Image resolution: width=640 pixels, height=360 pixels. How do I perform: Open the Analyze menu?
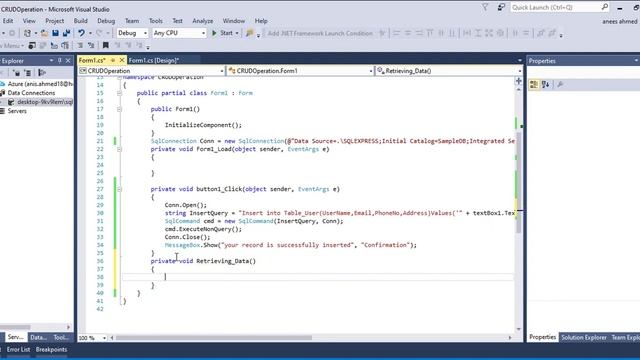click(x=202, y=21)
